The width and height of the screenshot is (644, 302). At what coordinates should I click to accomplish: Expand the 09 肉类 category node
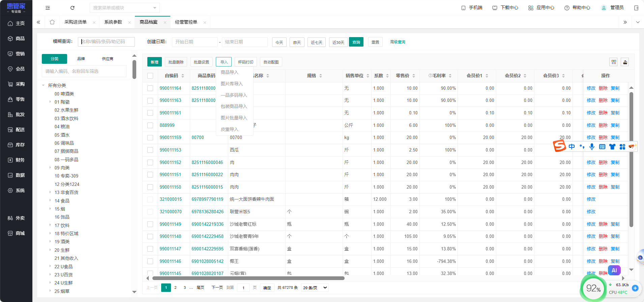[x=50, y=167]
